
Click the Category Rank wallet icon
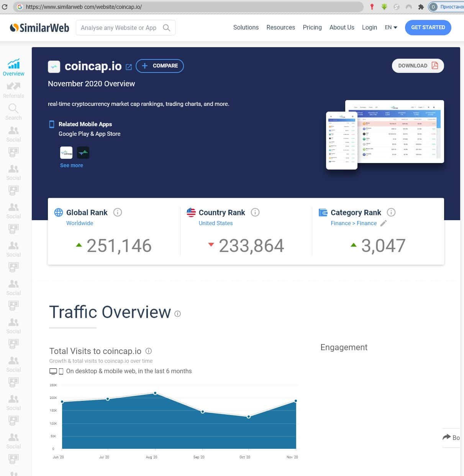tap(323, 212)
